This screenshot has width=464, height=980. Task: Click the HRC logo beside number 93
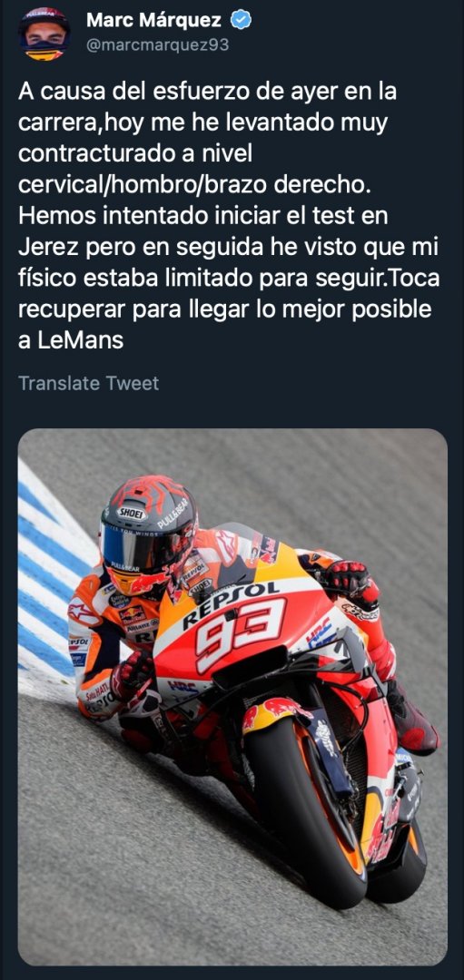(321, 632)
